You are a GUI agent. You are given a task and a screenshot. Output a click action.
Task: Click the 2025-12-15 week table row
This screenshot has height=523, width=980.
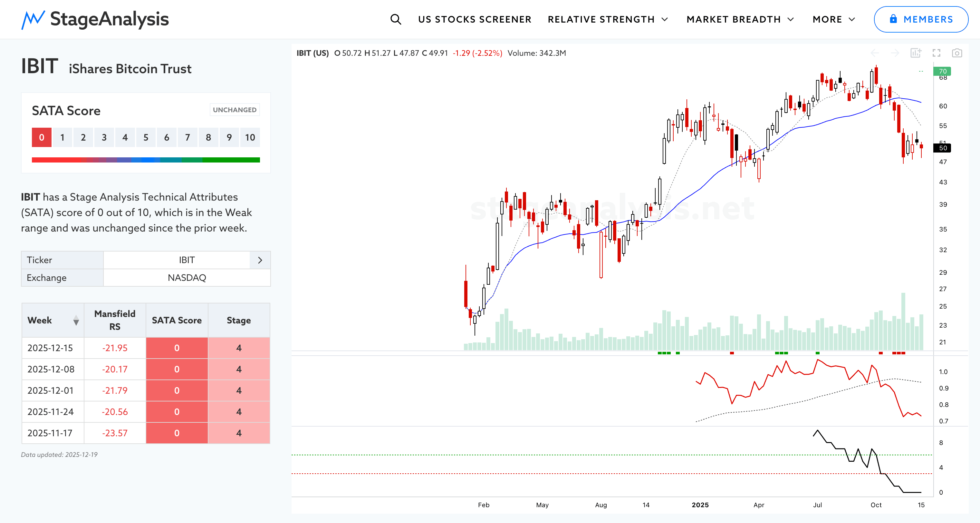pos(50,348)
